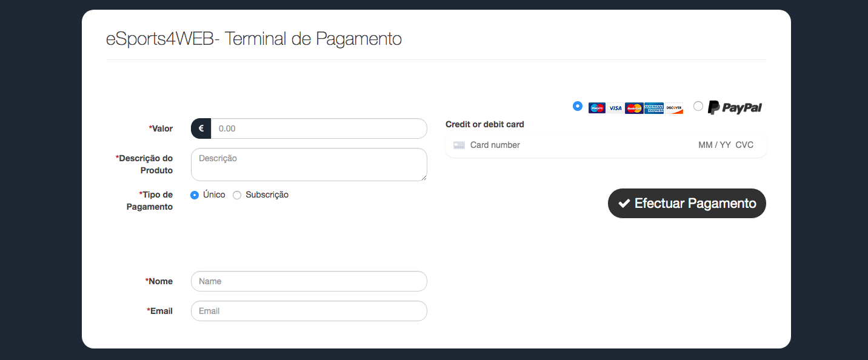
Task: Click the Nome input field
Action: (309, 281)
